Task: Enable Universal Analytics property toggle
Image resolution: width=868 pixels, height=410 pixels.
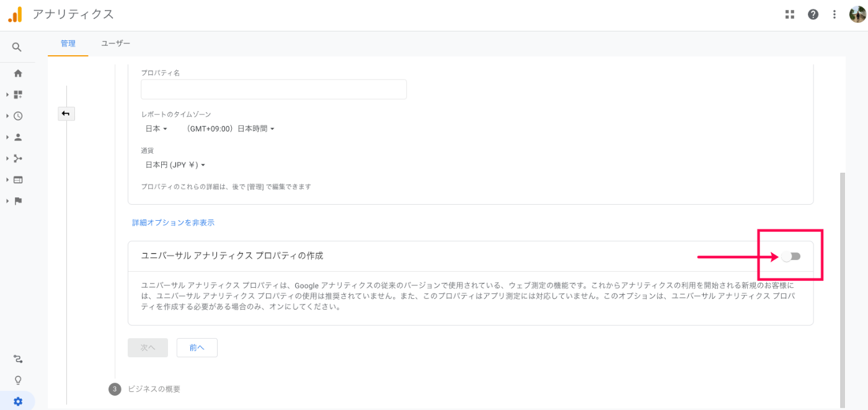Action: (791, 256)
